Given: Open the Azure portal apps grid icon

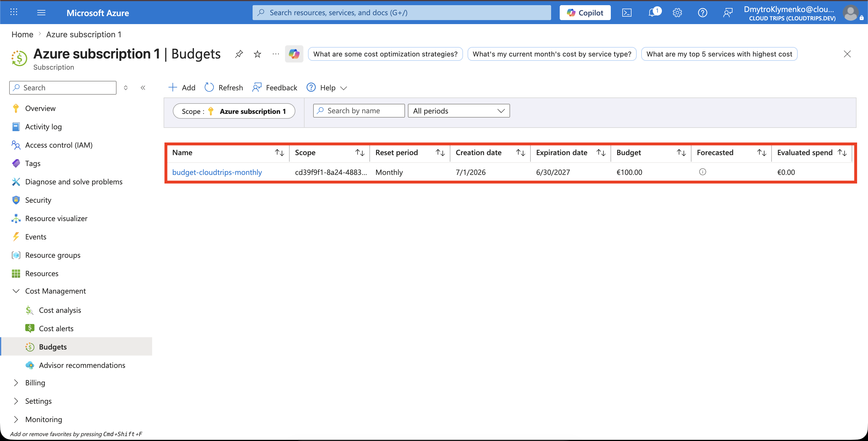Looking at the screenshot, I should 14,12.
